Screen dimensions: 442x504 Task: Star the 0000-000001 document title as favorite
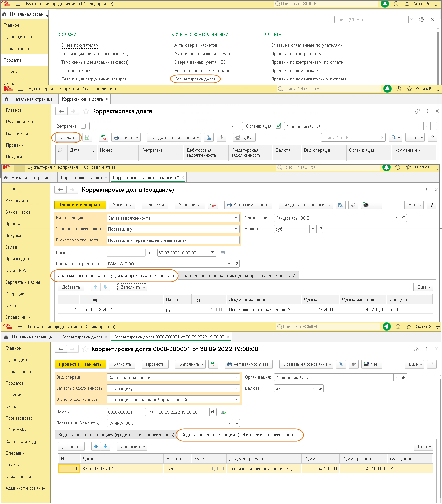(85, 349)
